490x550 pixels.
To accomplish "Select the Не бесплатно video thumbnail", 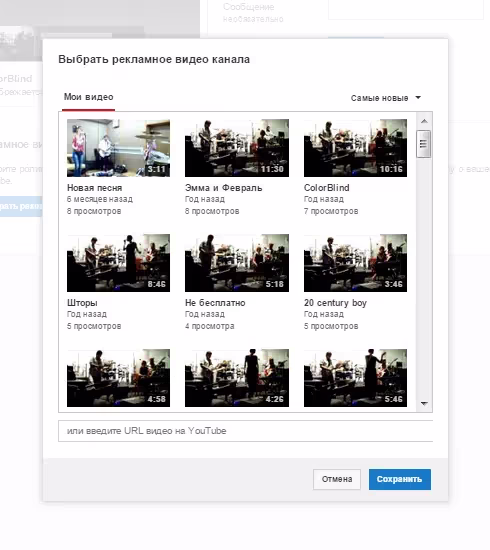I will click(x=237, y=263).
